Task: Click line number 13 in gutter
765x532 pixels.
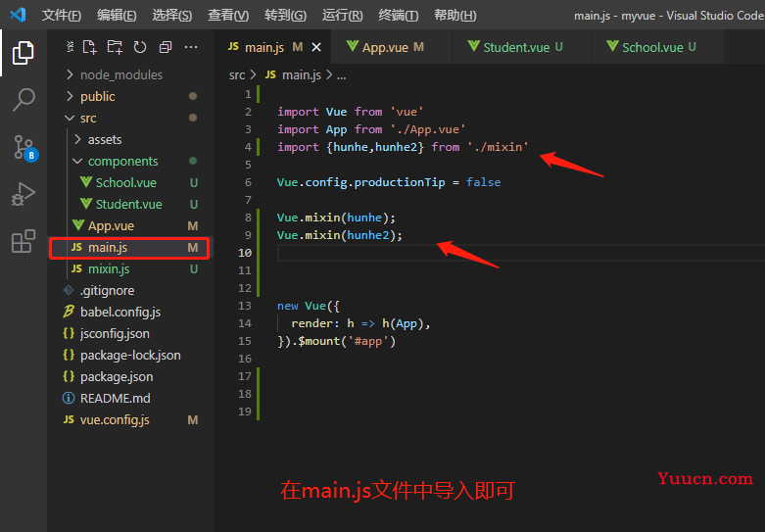Action: (x=245, y=306)
